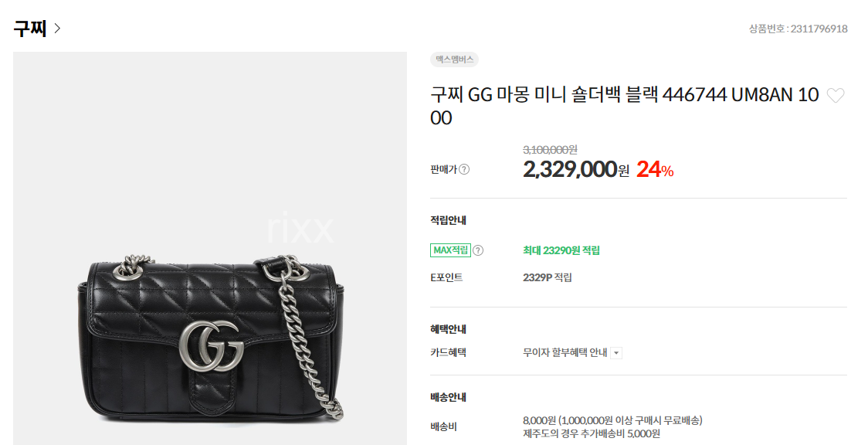The height and width of the screenshot is (445, 868).
Task: Click the 8,000원 shipping fee information text
Action: (613, 420)
